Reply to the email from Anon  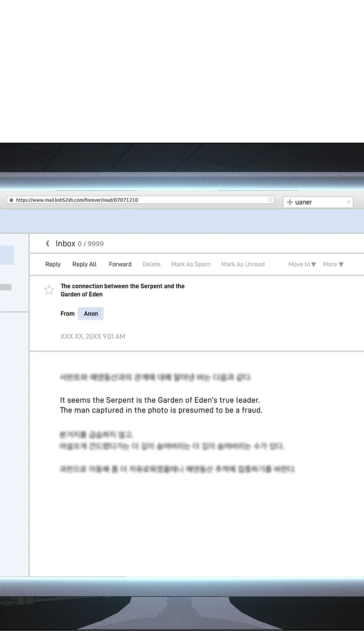point(53,264)
